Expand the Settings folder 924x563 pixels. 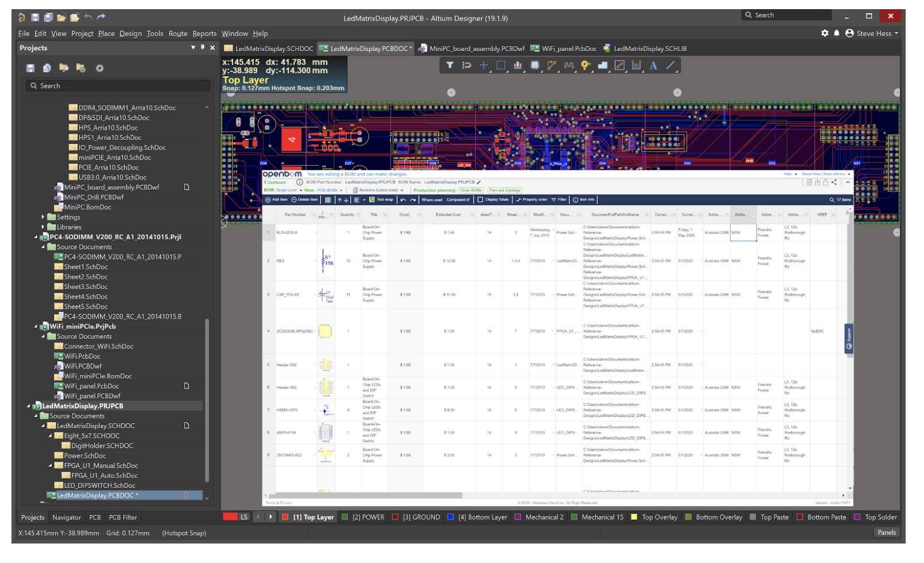[43, 217]
